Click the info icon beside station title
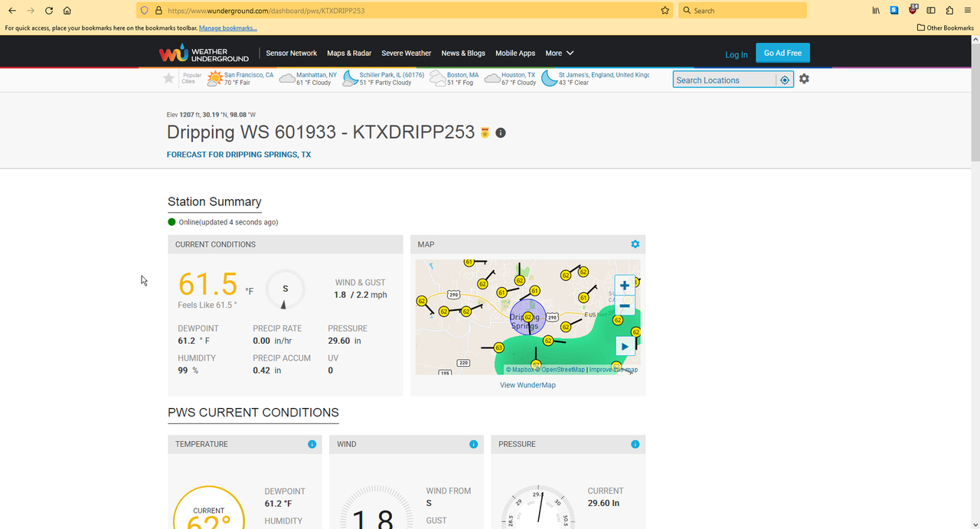980x529 pixels. (x=501, y=132)
